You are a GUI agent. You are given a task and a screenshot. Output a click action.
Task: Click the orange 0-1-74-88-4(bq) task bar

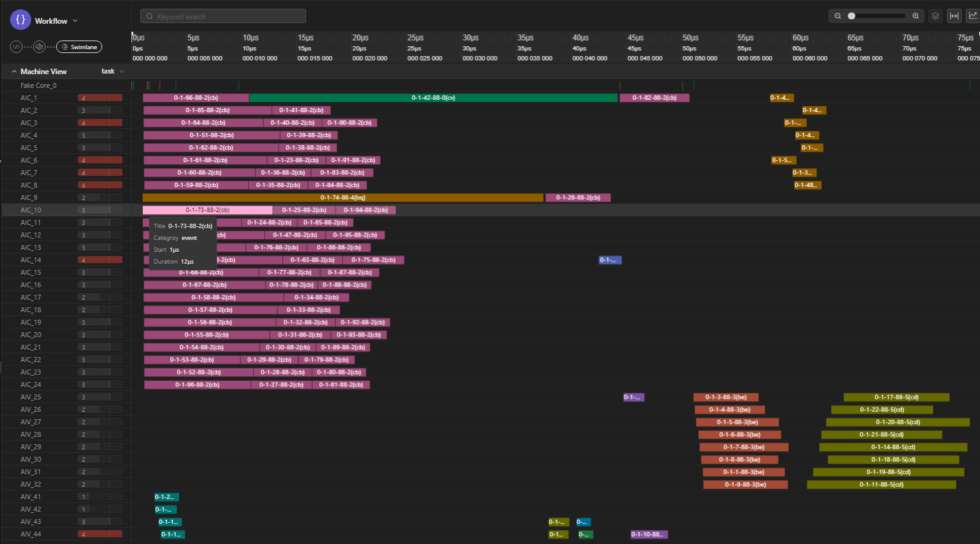[343, 198]
